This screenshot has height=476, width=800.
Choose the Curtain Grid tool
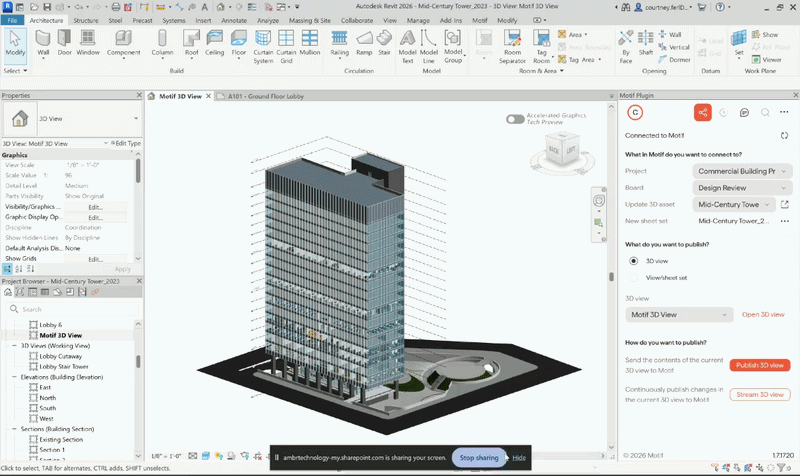click(x=286, y=46)
